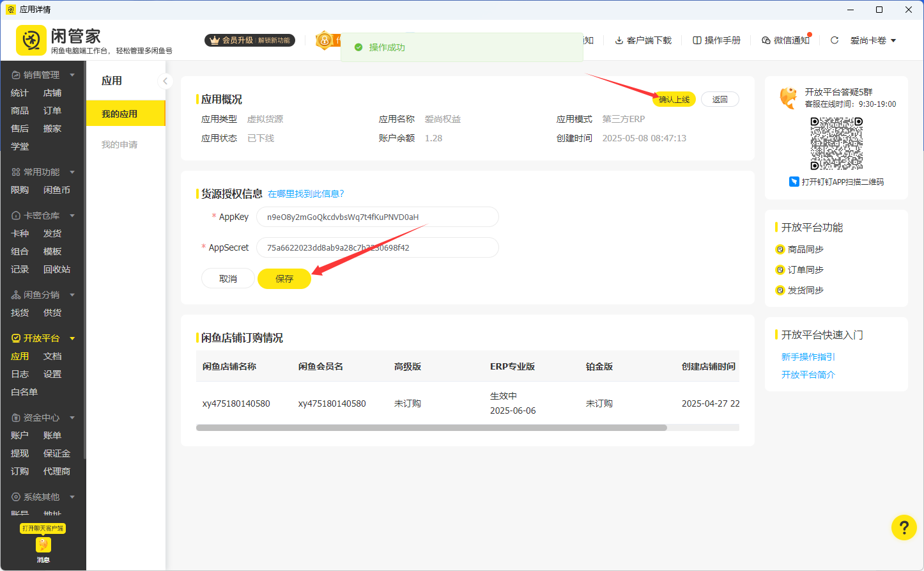Screen dimensions: 924x571
Task: Click the refresh icon near account name
Action: 834,40
